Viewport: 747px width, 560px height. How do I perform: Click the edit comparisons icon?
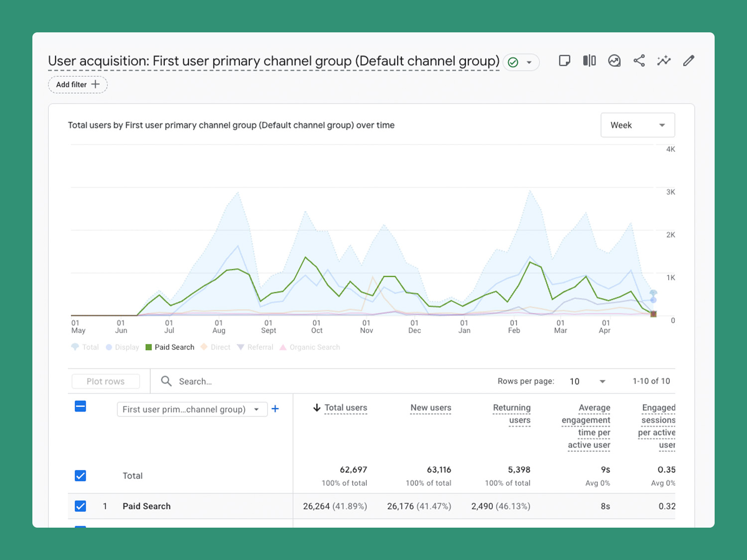(589, 61)
